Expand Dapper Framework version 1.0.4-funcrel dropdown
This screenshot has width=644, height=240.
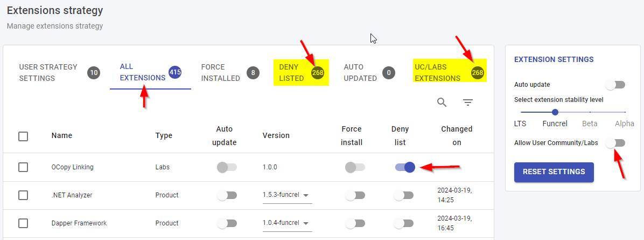click(x=287, y=223)
